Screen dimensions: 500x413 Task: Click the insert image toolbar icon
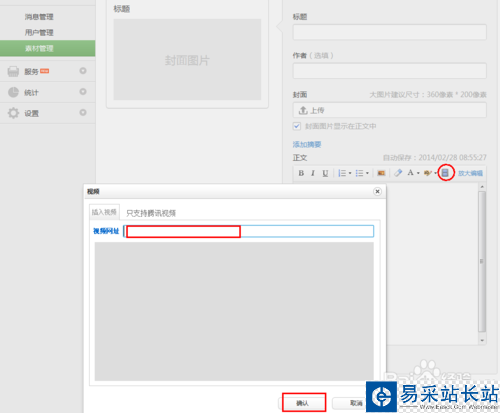point(381,173)
